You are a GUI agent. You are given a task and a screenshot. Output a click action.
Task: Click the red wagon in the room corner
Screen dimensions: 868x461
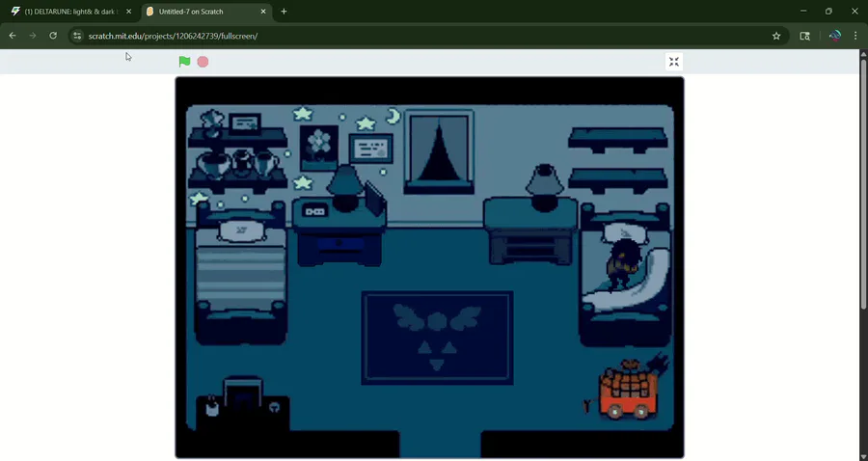[x=630, y=391]
